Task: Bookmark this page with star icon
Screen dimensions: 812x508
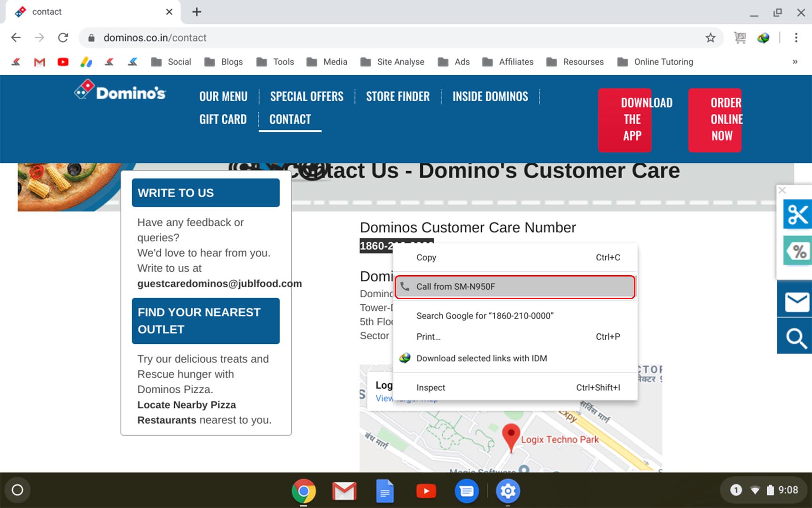Action: [710, 38]
